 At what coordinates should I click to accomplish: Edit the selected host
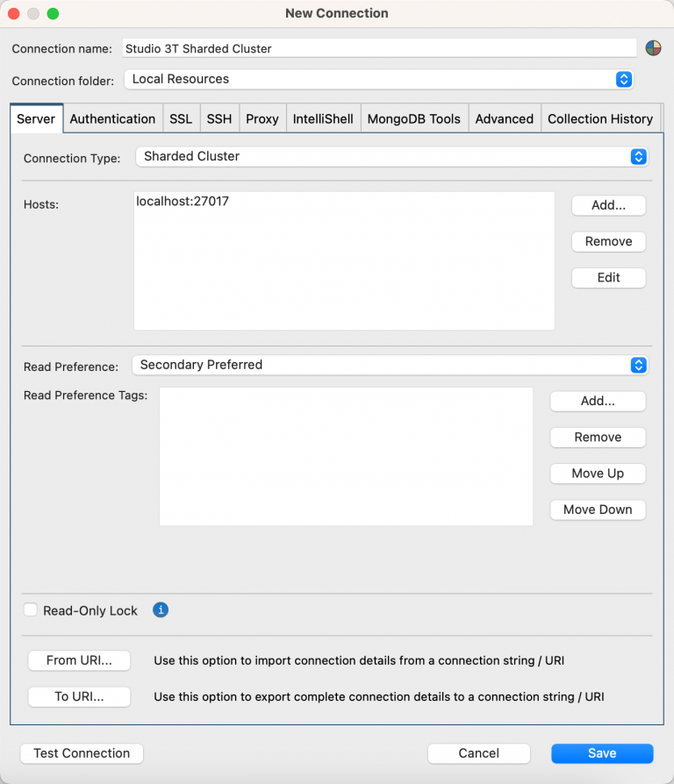click(608, 277)
